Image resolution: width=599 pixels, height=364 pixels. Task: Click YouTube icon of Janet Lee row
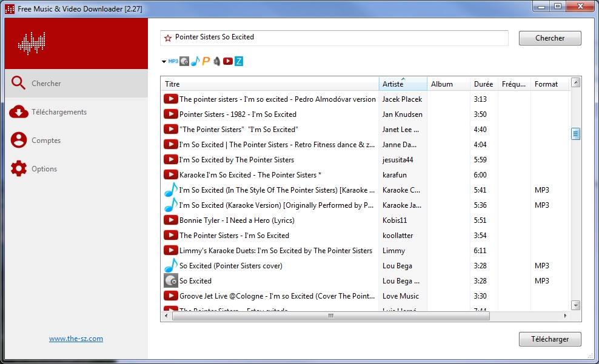[171, 130]
